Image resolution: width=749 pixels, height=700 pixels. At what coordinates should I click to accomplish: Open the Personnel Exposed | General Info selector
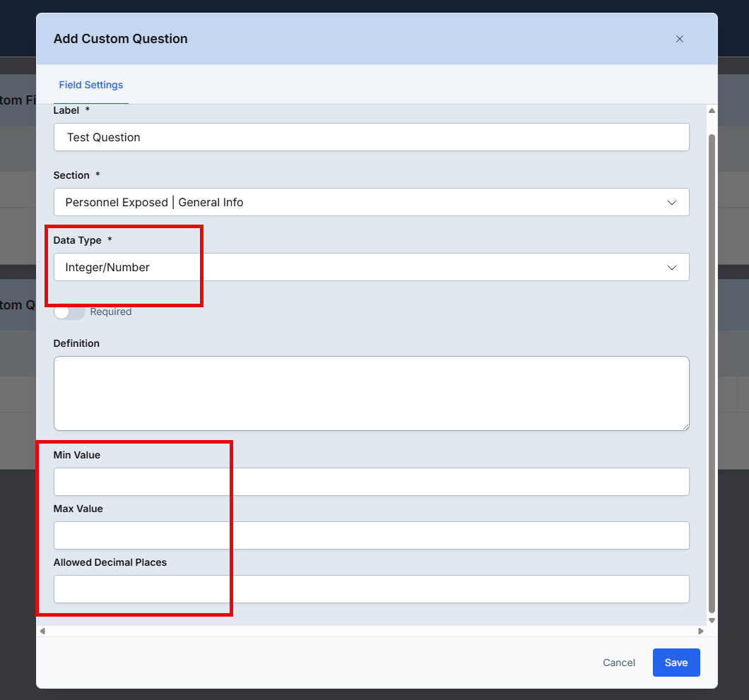click(353, 203)
